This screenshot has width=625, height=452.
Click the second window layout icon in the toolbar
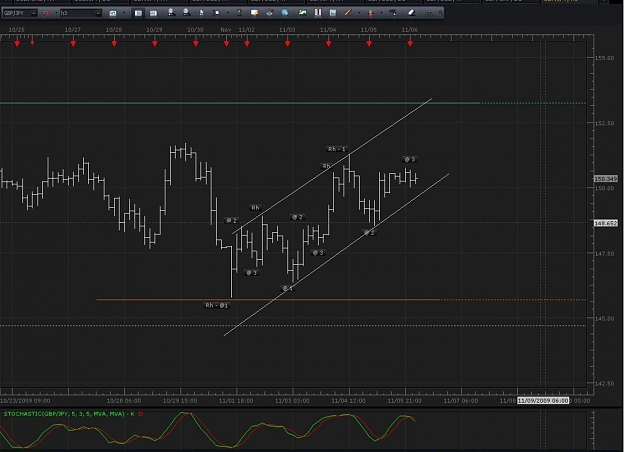(153, 13)
